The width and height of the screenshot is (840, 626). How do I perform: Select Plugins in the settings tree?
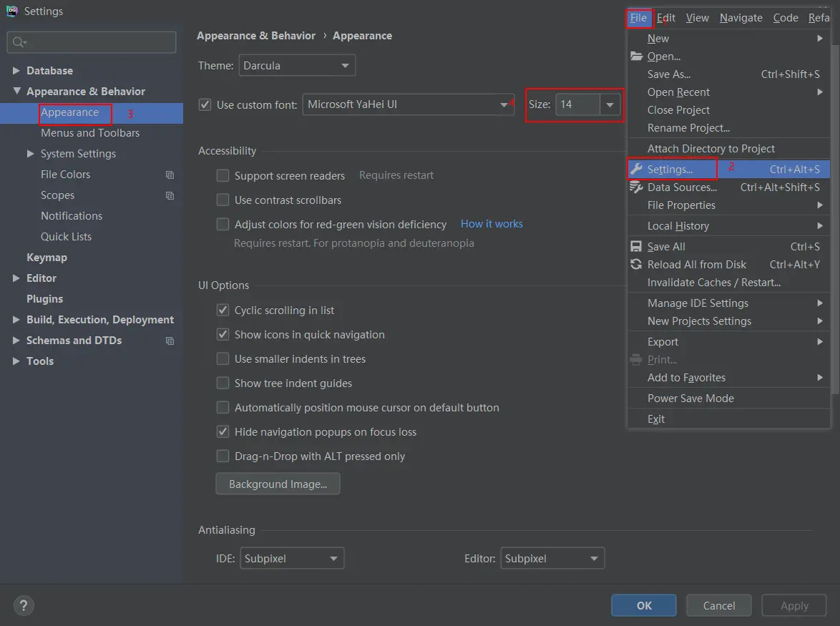coord(44,299)
